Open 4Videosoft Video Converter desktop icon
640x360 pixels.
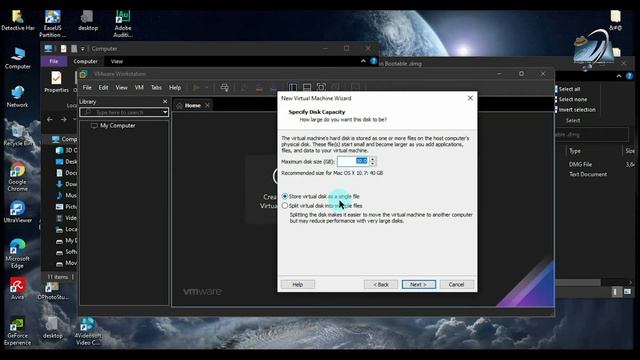tap(87, 332)
